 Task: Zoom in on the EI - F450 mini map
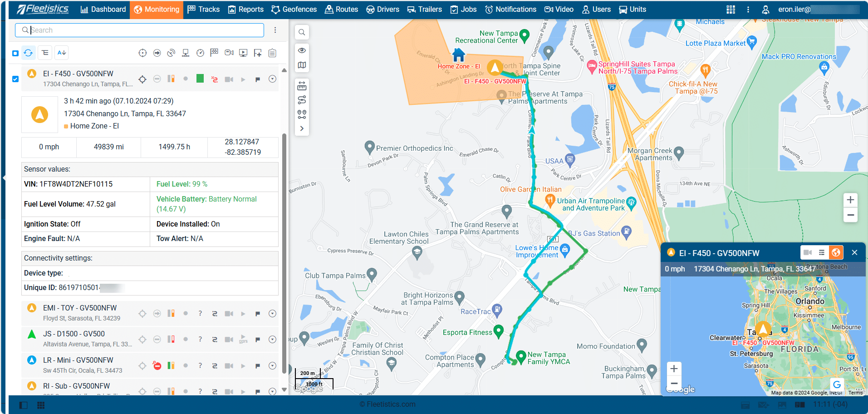click(674, 369)
